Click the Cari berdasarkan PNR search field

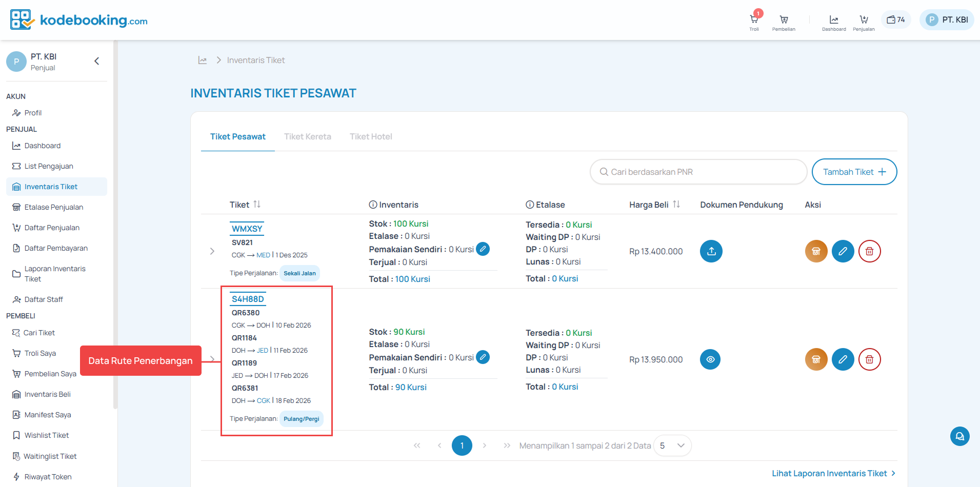698,172
